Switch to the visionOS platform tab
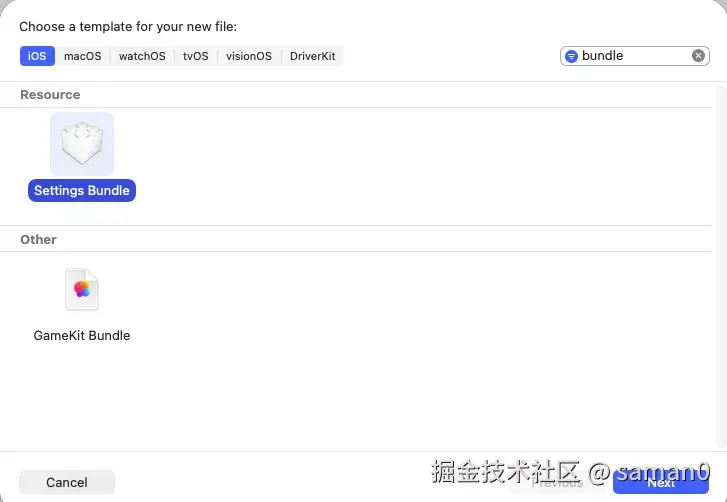Image resolution: width=727 pixels, height=502 pixels. click(x=249, y=56)
